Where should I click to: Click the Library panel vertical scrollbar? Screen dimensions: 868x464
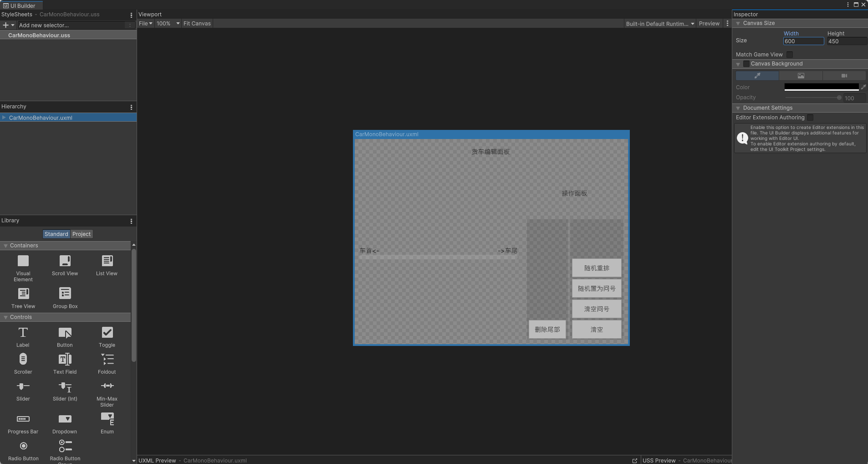point(134,305)
